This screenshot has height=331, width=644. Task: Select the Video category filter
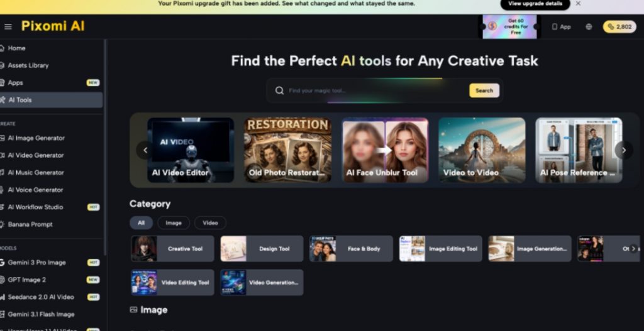[x=210, y=223]
